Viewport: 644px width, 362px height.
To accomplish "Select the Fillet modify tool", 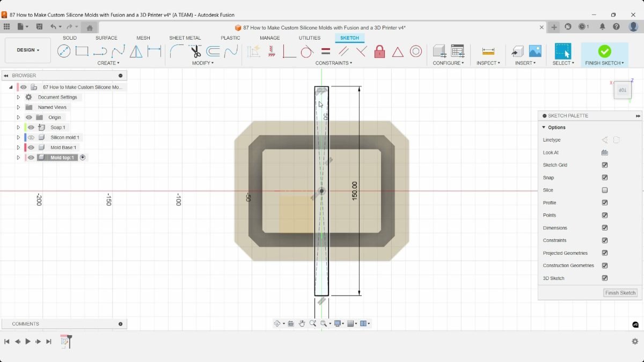I will pos(177,51).
